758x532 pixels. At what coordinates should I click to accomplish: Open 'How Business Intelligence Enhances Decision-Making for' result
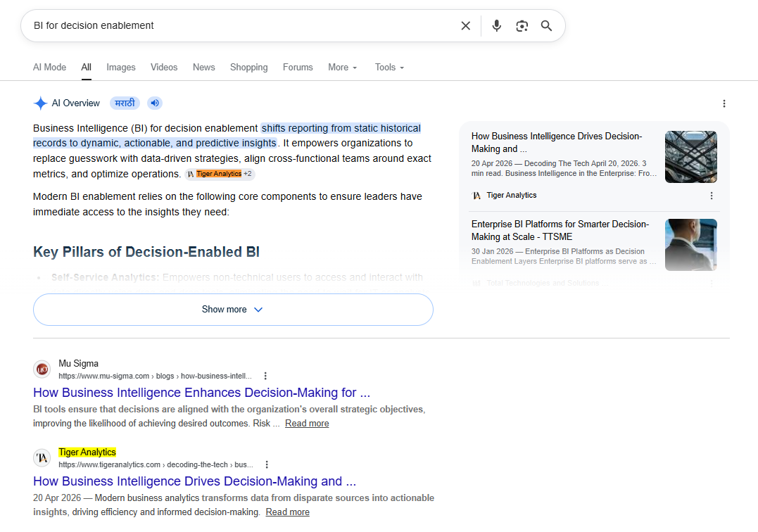click(x=201, y=393)
